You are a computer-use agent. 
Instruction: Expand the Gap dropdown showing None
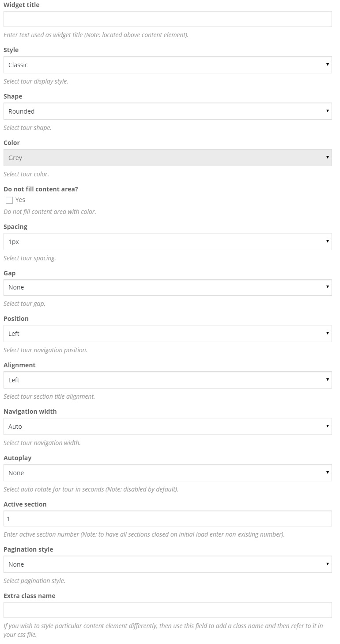coord(167,287)
